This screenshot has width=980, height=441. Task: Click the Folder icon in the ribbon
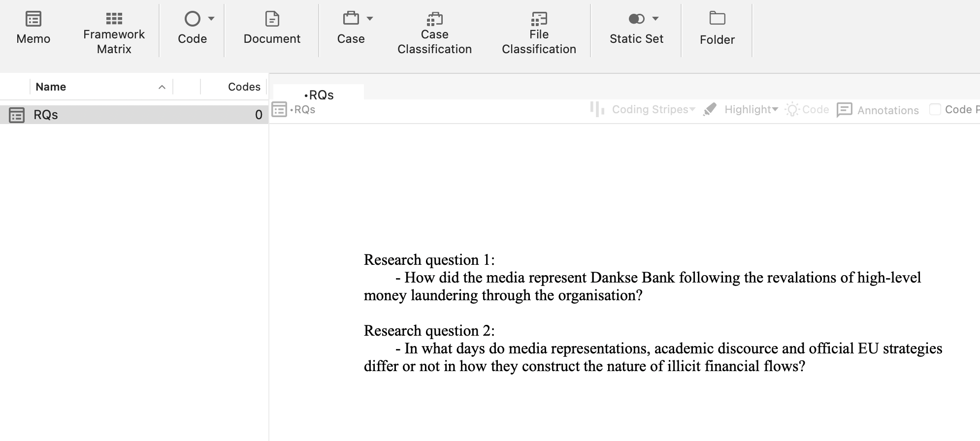coord(717,19)
